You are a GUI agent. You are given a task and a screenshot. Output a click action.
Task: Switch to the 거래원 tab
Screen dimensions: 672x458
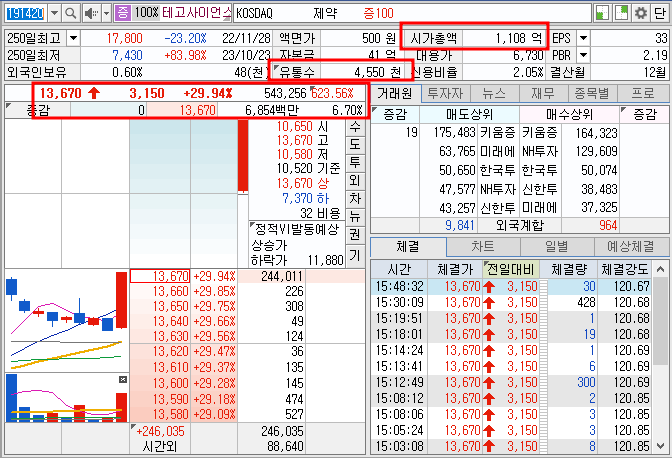pyautogui.click(x=395, y=93)
